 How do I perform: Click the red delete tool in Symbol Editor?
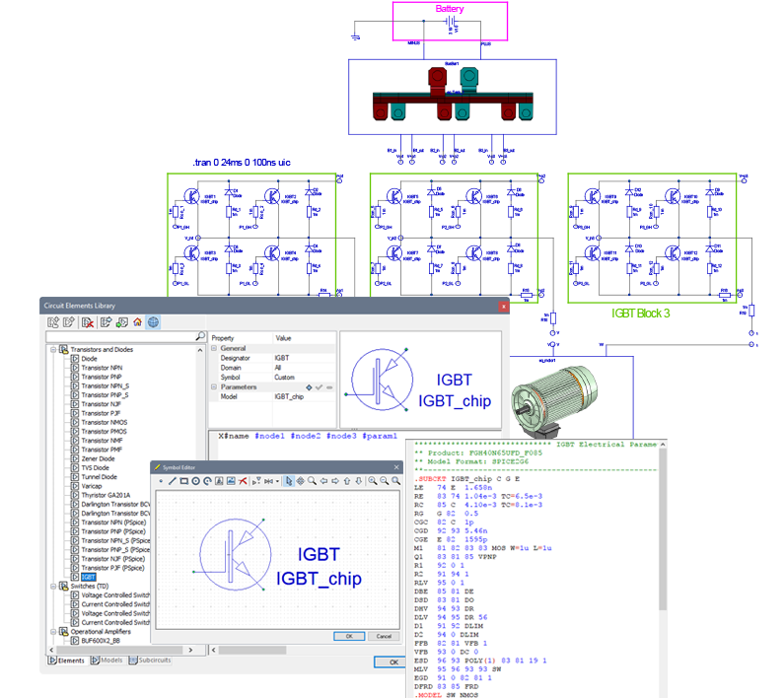pyautogui.click(x=243, y=481)
